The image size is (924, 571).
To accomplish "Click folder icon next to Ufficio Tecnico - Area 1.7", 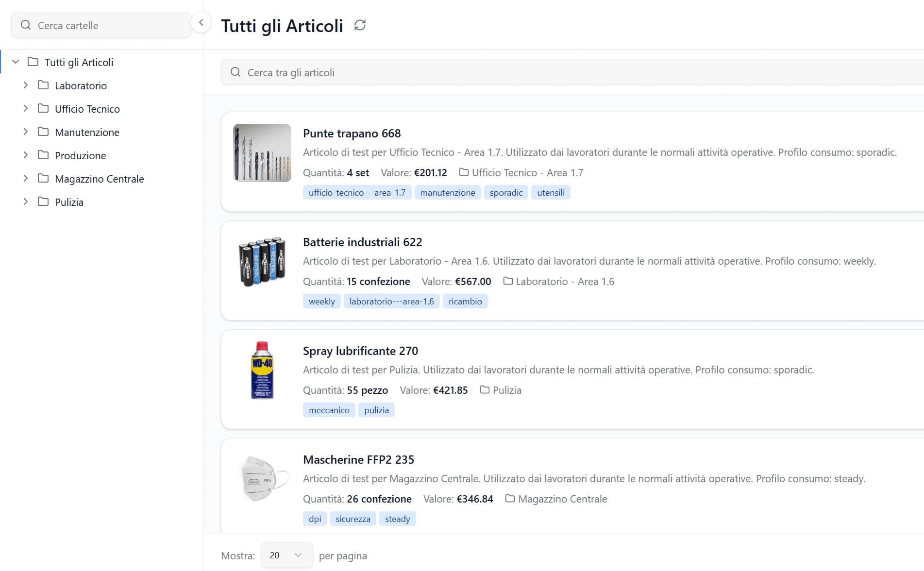I will [x=464, y=172].
